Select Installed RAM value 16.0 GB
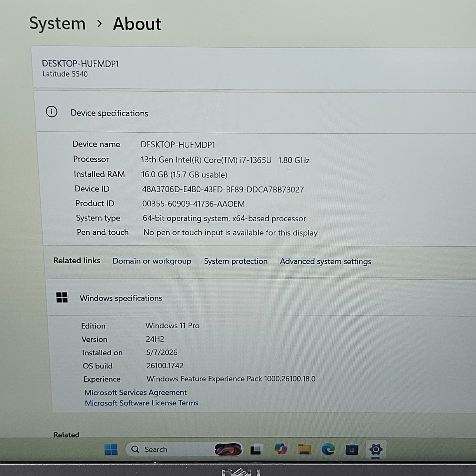Image resolution: width=476 pixels, height=476 pixels. [184, 175]
